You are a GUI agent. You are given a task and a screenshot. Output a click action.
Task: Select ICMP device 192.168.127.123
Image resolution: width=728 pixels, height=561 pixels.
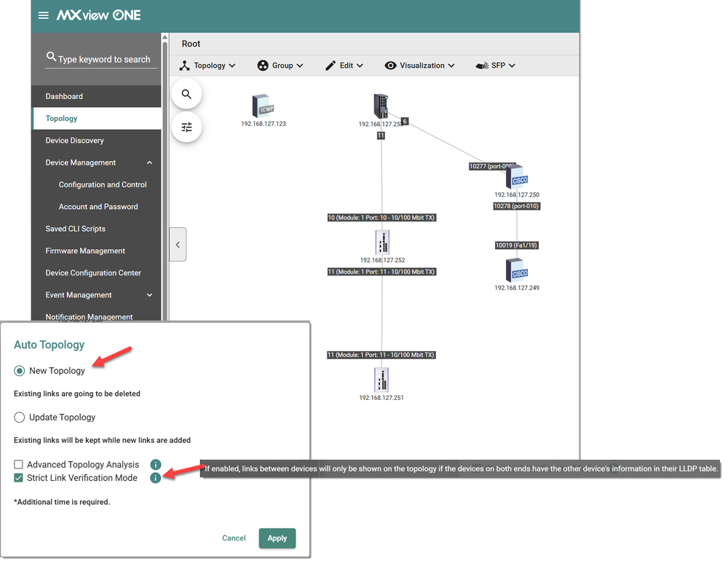[263, 106]
